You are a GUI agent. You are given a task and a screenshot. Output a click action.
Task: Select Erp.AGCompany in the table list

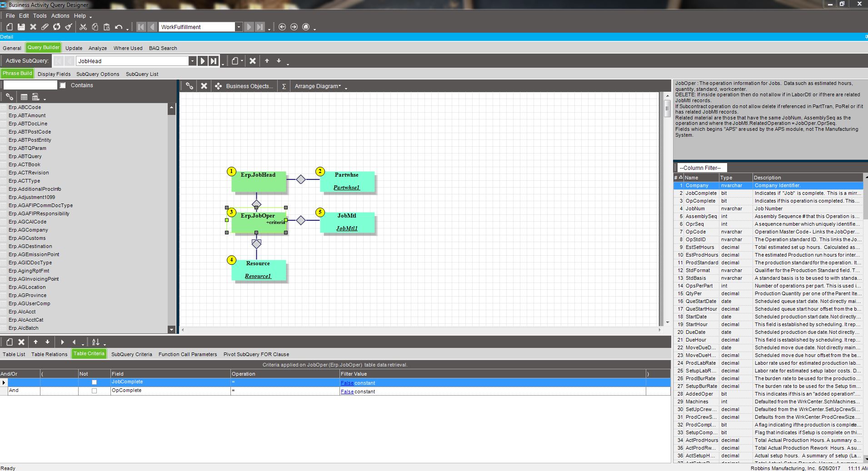click(x=28, y=230)
